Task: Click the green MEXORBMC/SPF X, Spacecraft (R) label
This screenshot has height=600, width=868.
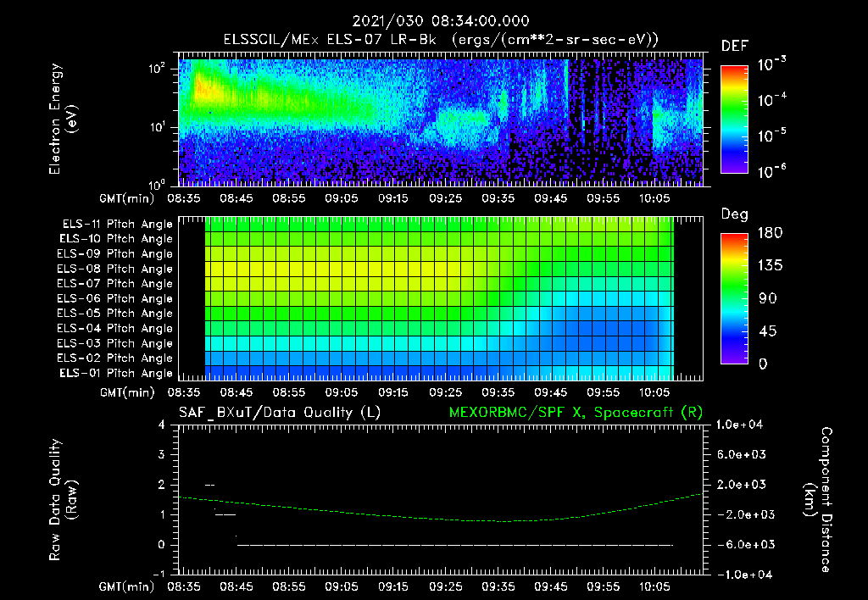Action: [576, 413]
